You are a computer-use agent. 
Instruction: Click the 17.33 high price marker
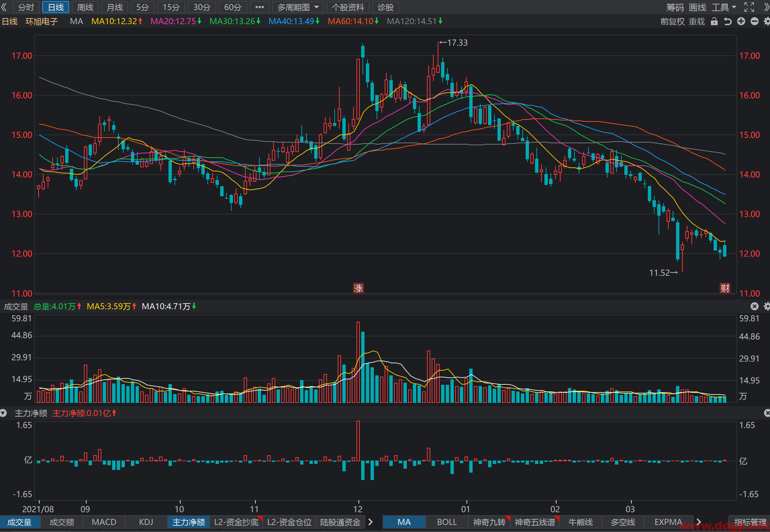[x=453, y=43]
